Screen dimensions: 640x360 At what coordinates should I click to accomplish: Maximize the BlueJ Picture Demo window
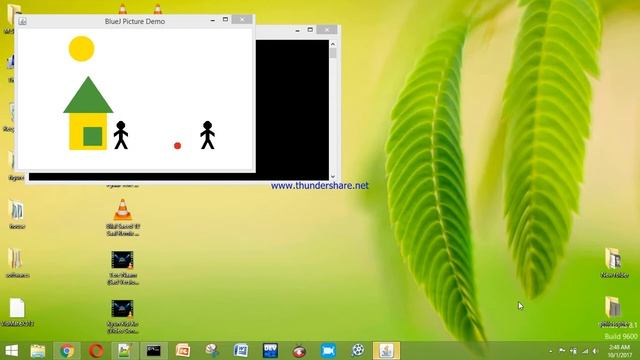tap(225, 20)
